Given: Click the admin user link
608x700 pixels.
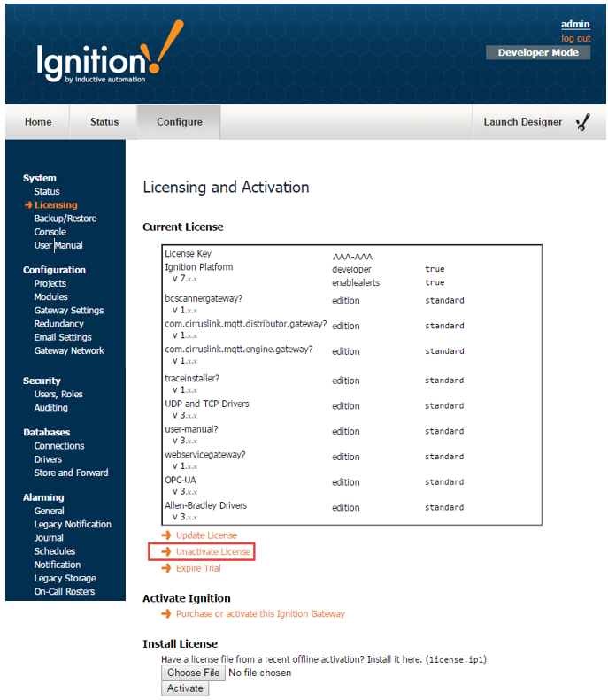Looking at the screenshot, I should 575,24.
